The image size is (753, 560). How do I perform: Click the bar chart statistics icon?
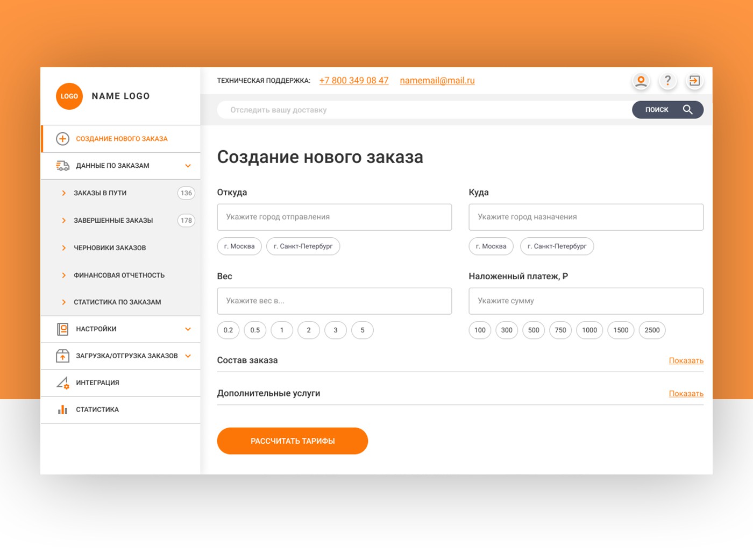(63, 409)
